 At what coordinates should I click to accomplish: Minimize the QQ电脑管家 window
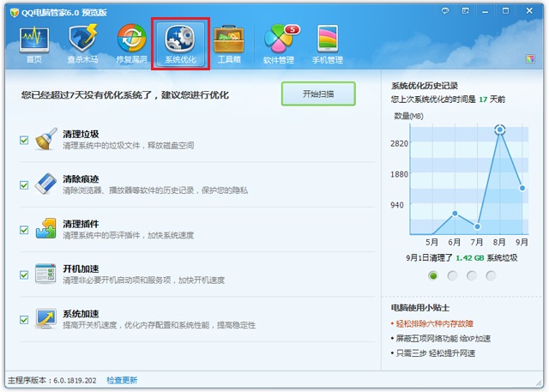pyautogui.click(x=485, y=11)
